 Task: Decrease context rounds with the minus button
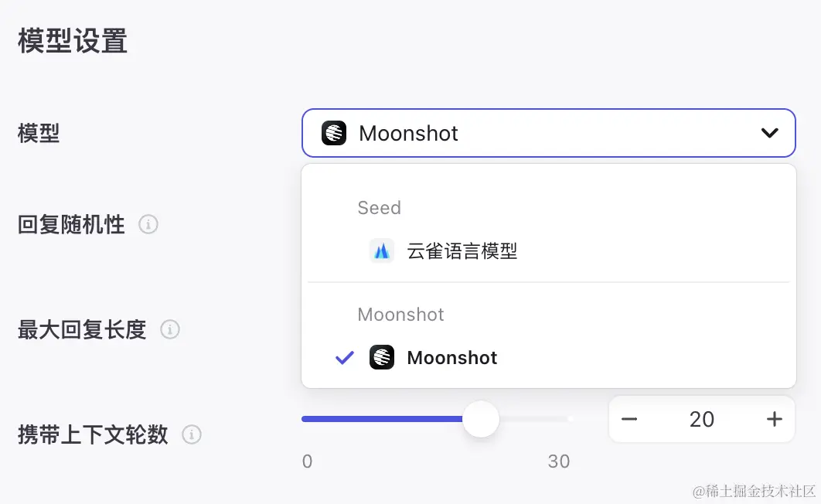629,419
